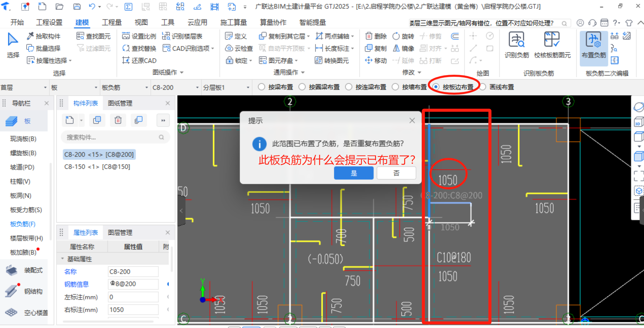Click 还原CAD tool
The image size is (644, 328).
pos(139,61)
